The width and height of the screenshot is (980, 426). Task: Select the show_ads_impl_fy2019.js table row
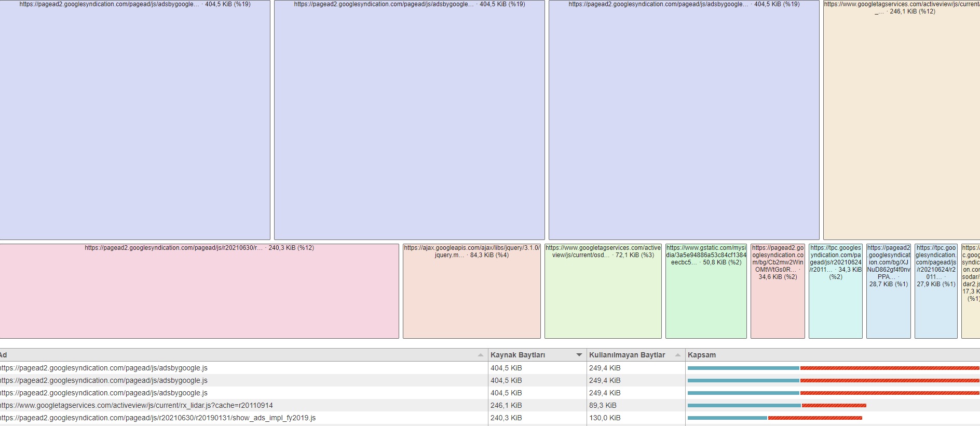(x=490, y=418)
